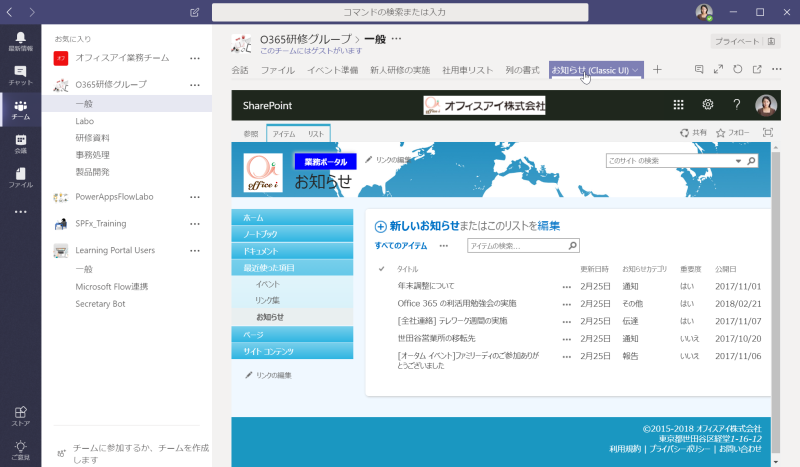The image size is (800, 467).
Task: Reload the tab with refresh icon
Action: (738, 69)
